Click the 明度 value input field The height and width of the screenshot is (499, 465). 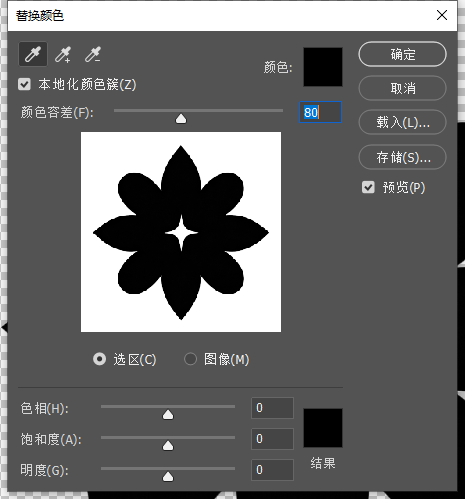[272, 470]
